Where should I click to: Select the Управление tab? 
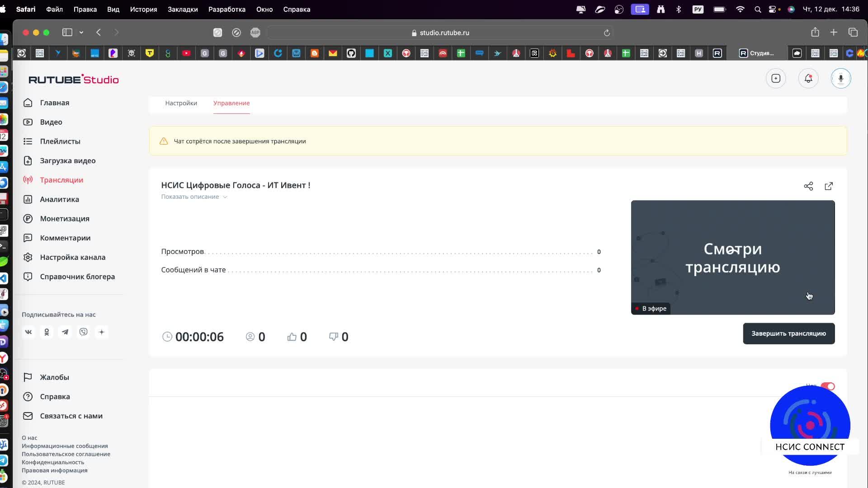point(231,103)
